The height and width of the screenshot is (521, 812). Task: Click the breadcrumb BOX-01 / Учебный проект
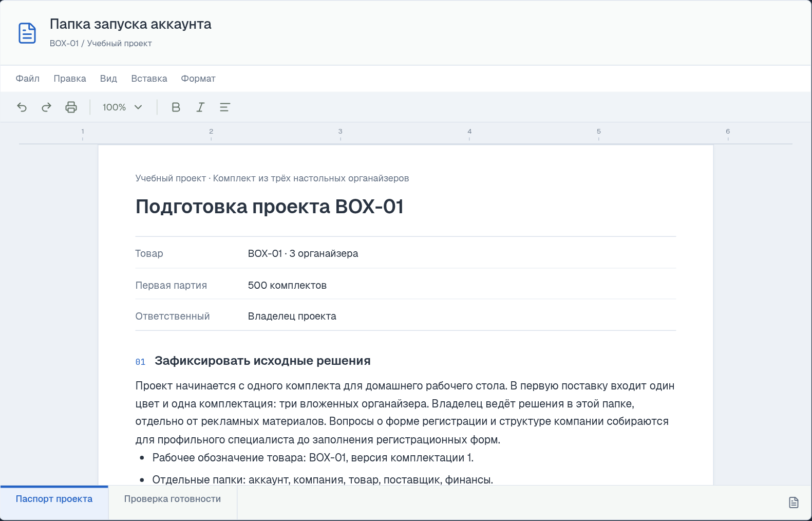coord(101,44)
